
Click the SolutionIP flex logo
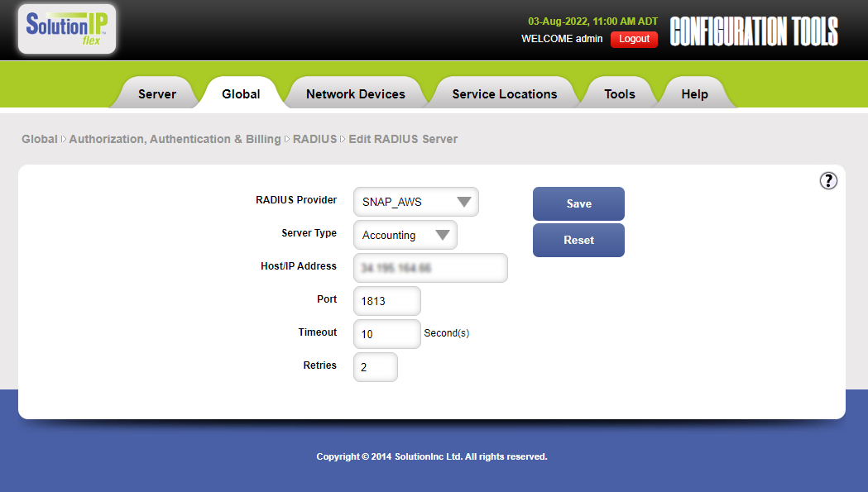[67, 29]
